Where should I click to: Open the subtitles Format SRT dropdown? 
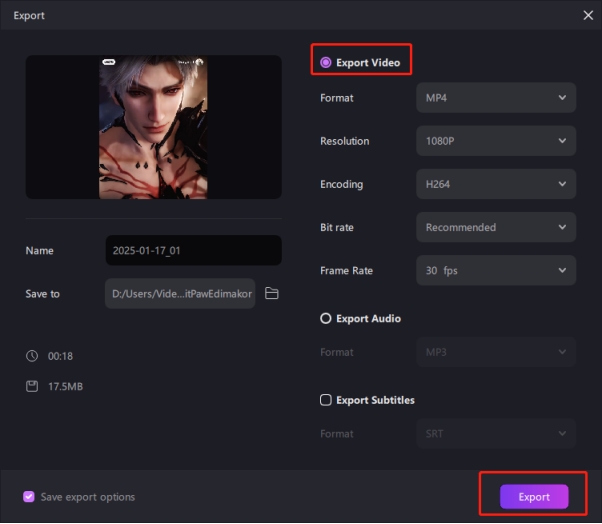coord(496,434)
